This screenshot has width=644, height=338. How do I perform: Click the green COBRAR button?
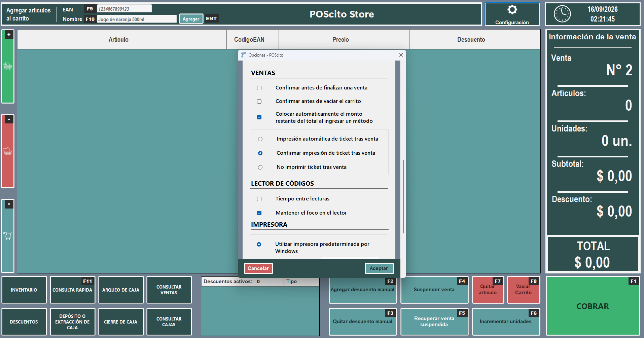[x=593, y=306]
